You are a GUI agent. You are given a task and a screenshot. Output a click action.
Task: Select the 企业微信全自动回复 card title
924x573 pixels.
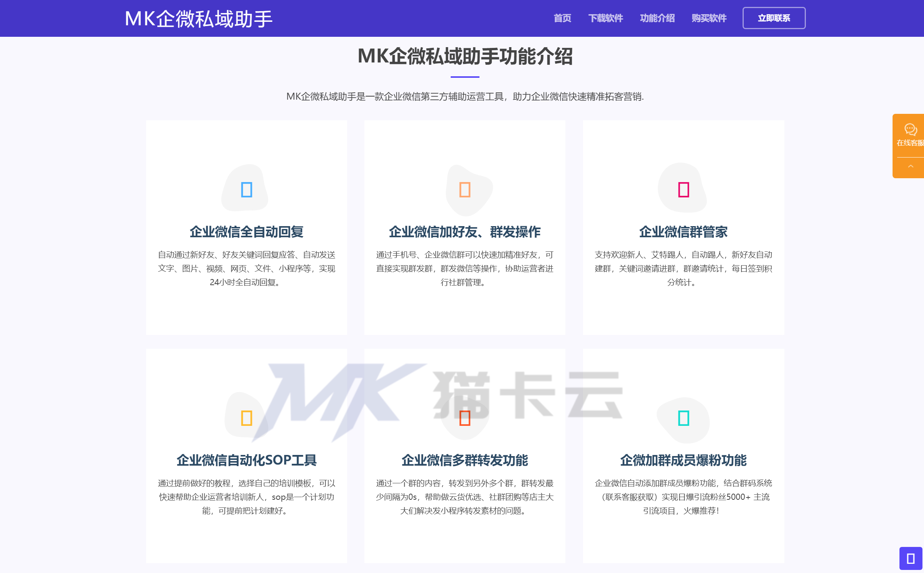click(246, 232)
